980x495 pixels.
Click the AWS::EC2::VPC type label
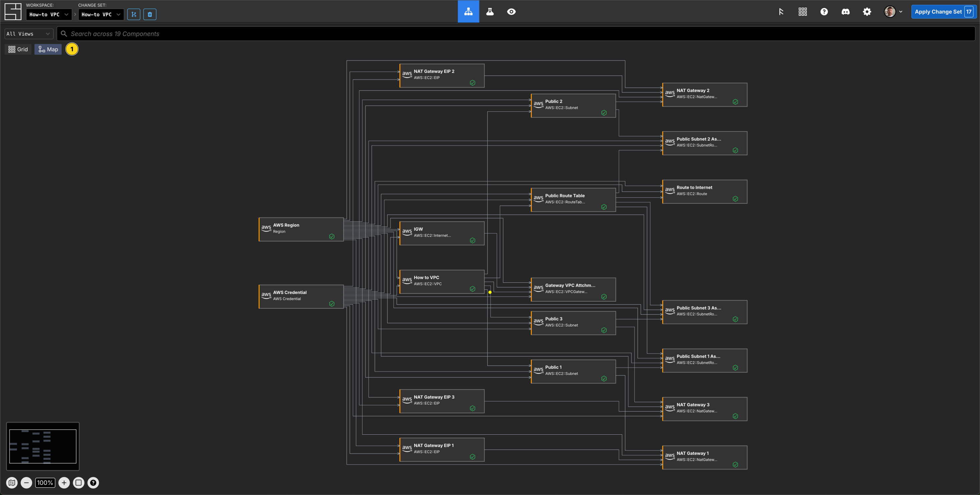pos(428,284)
